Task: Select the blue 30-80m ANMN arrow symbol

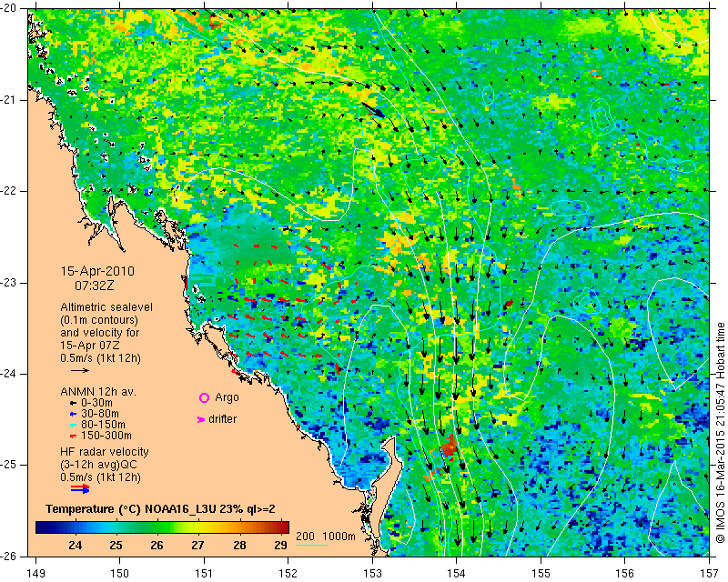Action: pos(73,414)
